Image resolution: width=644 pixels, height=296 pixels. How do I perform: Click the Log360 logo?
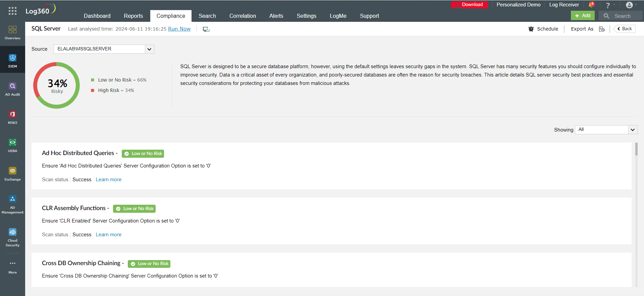(x=41, y=9)
